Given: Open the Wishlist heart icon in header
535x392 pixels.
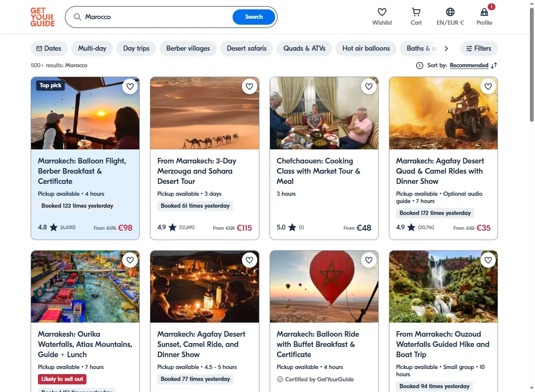Looking at the screenshot, I should [x=382, y=12].
